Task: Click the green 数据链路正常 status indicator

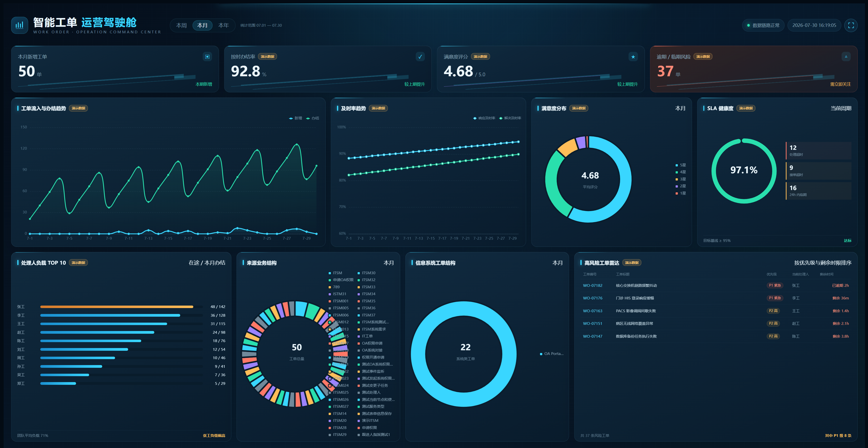Action: (763, 25)
